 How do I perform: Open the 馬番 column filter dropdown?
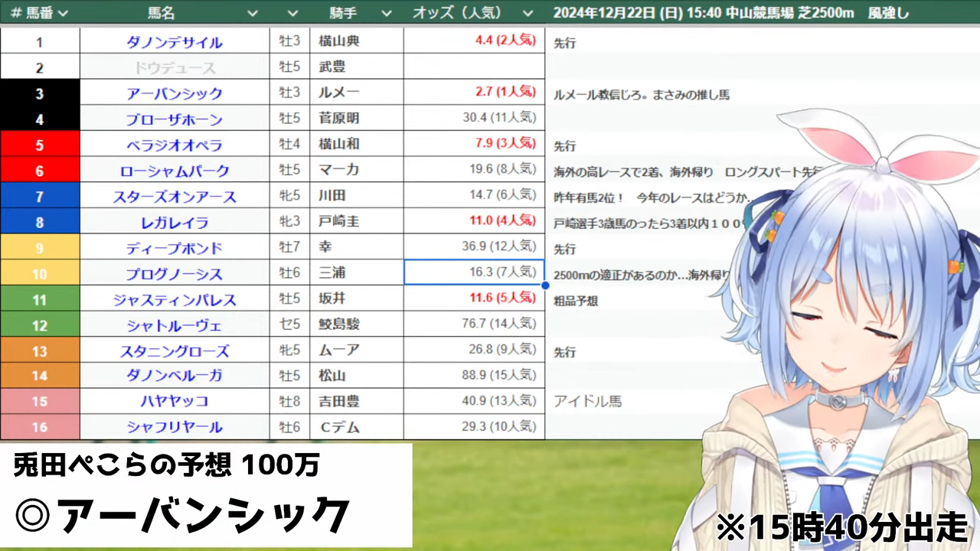click(63, 13)
